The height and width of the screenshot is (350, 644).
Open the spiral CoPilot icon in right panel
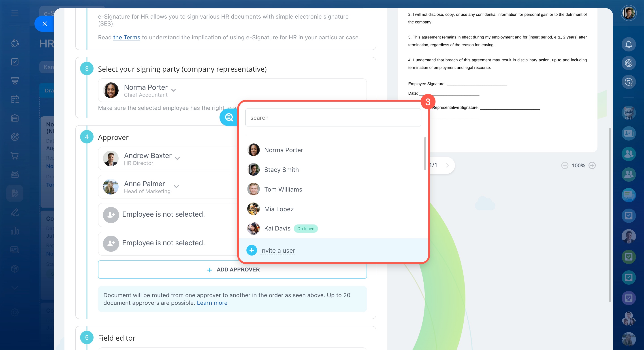click(x=629, y=63)
